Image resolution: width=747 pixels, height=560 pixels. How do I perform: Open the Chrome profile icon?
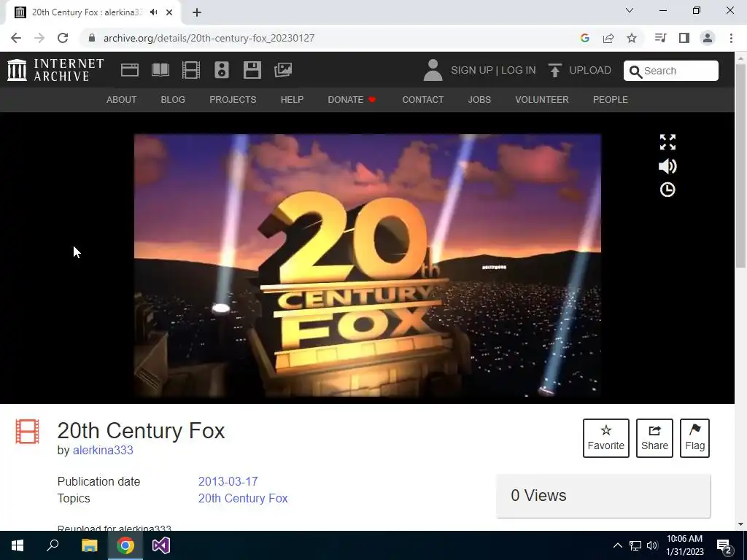708,38
